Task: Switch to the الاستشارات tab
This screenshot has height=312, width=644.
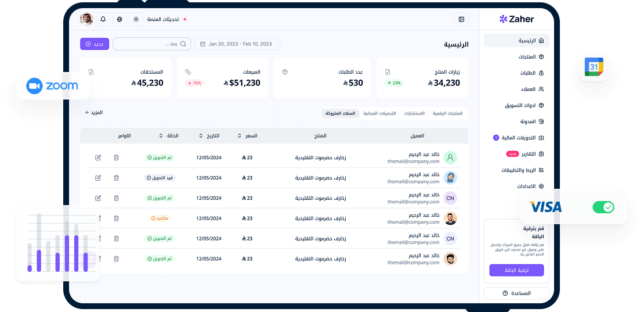Action: (x=414, y=113)
